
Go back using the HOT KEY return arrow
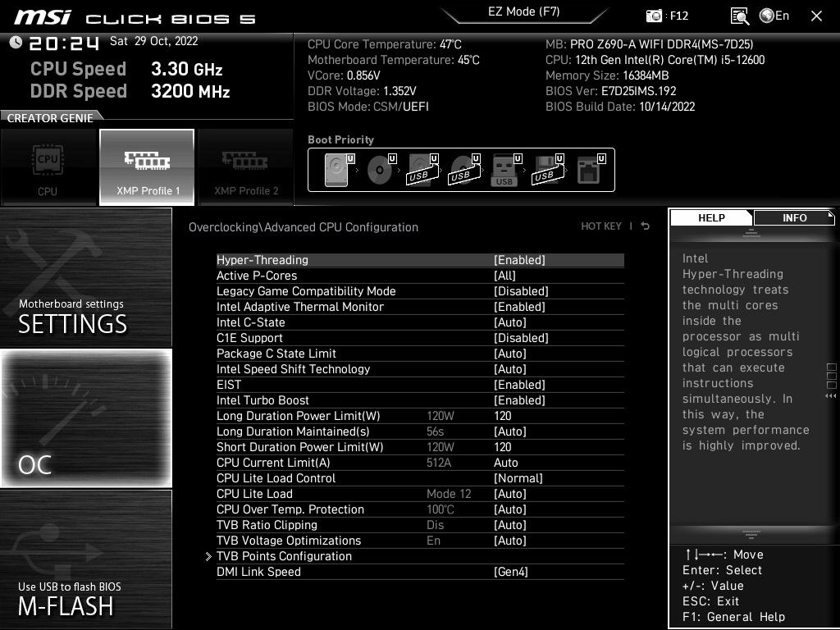[x=645, y=226]
